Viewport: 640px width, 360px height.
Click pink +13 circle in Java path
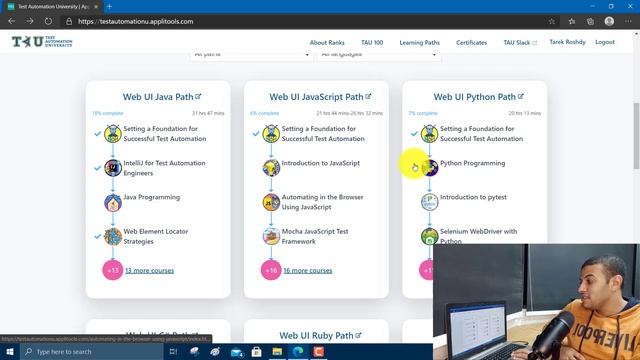point(113,270)
